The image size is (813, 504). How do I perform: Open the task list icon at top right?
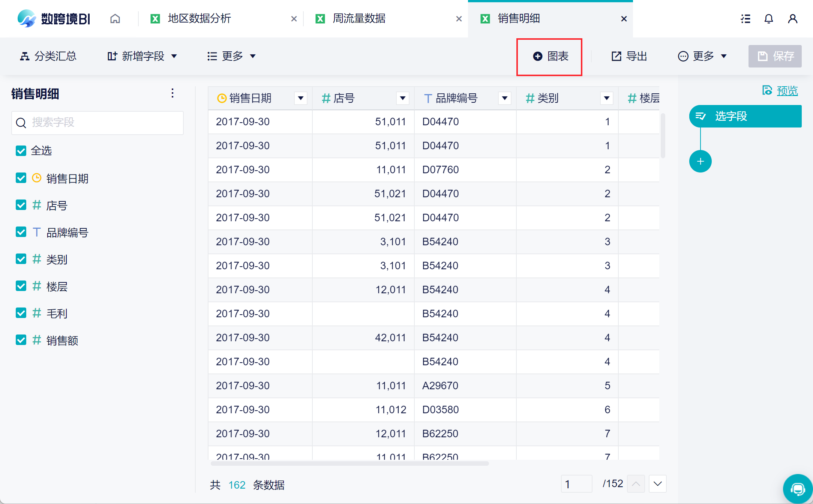745,19
